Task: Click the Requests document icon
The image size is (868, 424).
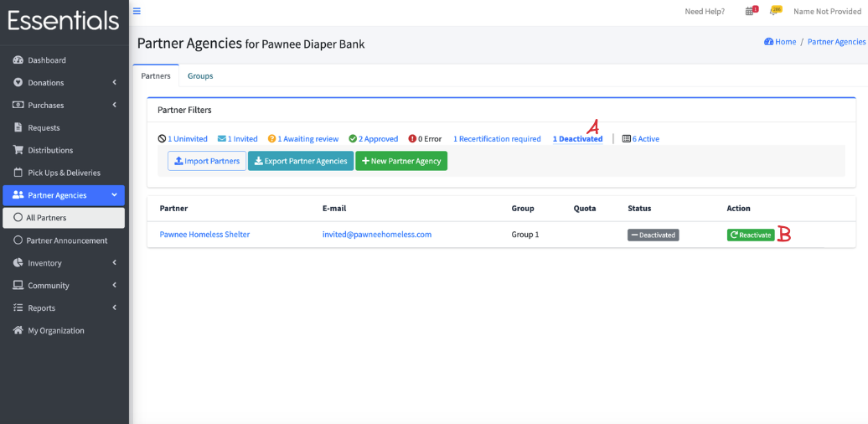Action: 18,127
